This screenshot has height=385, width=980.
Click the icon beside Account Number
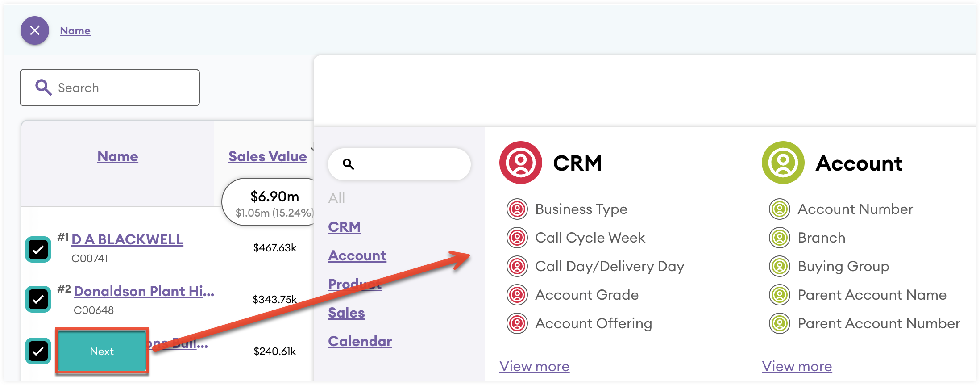coord(780,209)
